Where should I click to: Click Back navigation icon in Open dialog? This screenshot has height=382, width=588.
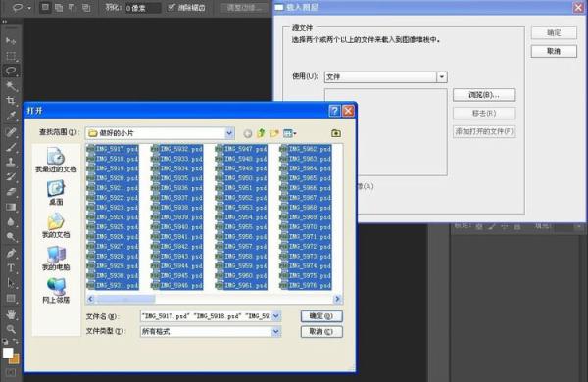click(248, 133)
